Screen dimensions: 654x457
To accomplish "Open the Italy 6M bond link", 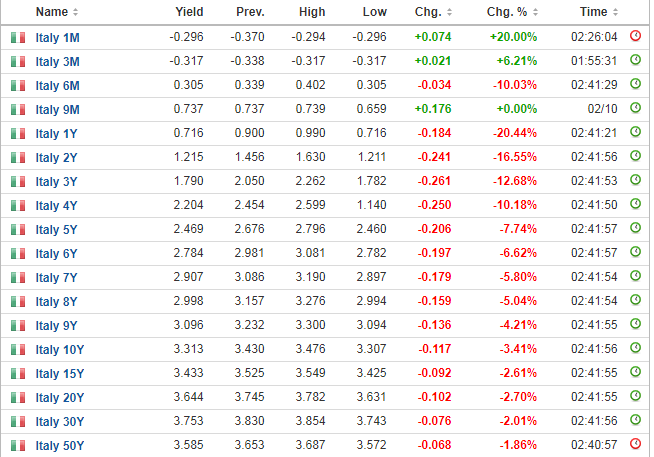I will (x=58, y=86).
